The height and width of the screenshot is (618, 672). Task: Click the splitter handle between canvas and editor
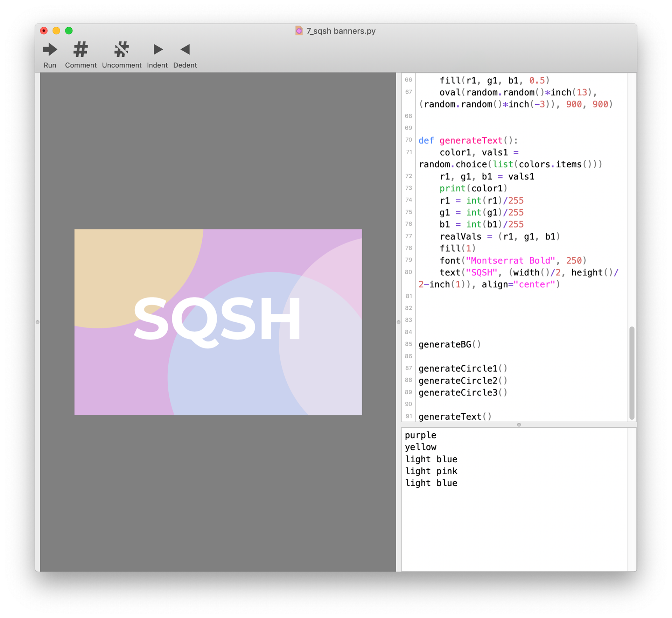point(398,322)
